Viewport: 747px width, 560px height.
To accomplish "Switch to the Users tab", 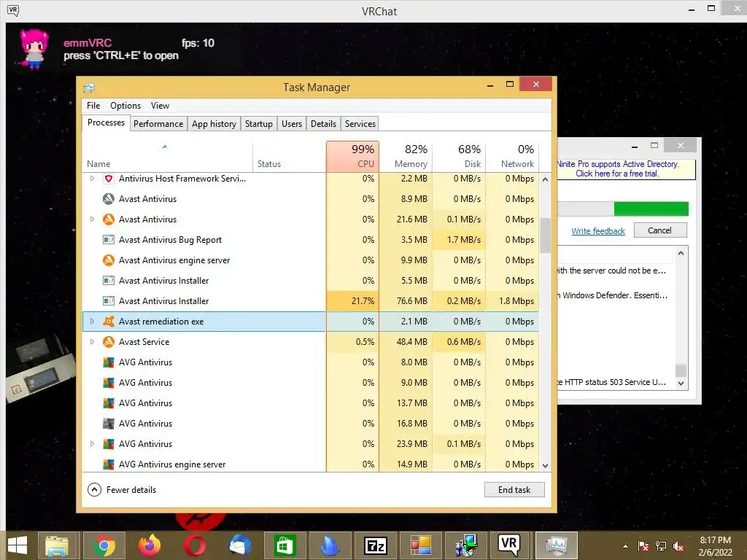I will 292,124.
